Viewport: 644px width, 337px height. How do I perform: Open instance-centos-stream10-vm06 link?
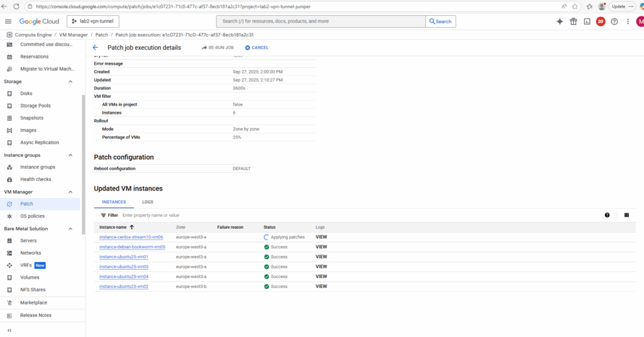tap(131, 237)
